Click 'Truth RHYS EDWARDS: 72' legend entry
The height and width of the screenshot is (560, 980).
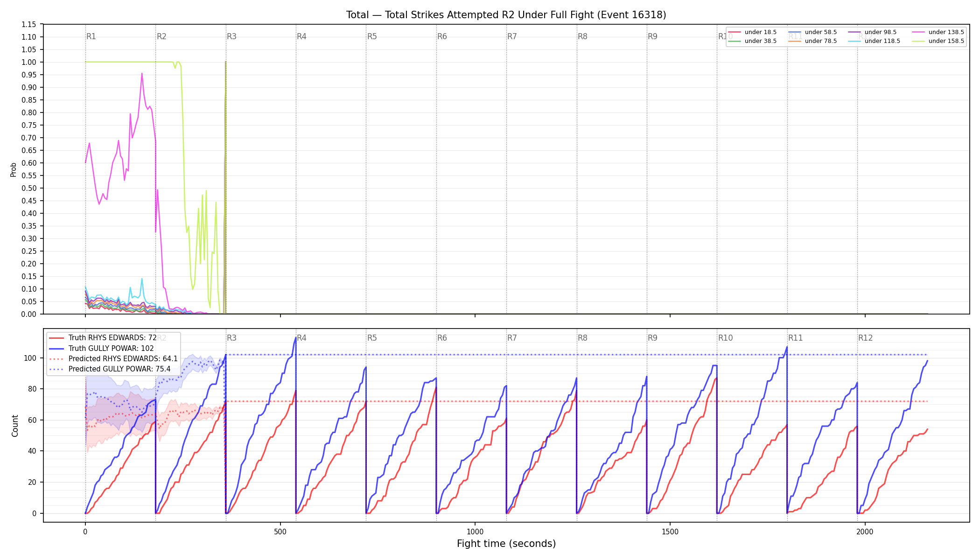tap(103, 338)
